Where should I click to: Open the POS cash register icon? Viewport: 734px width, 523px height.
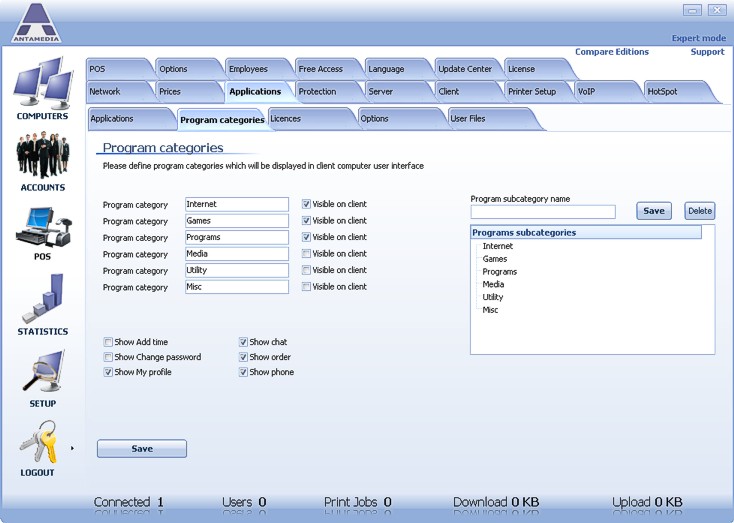tap(44, 227)
